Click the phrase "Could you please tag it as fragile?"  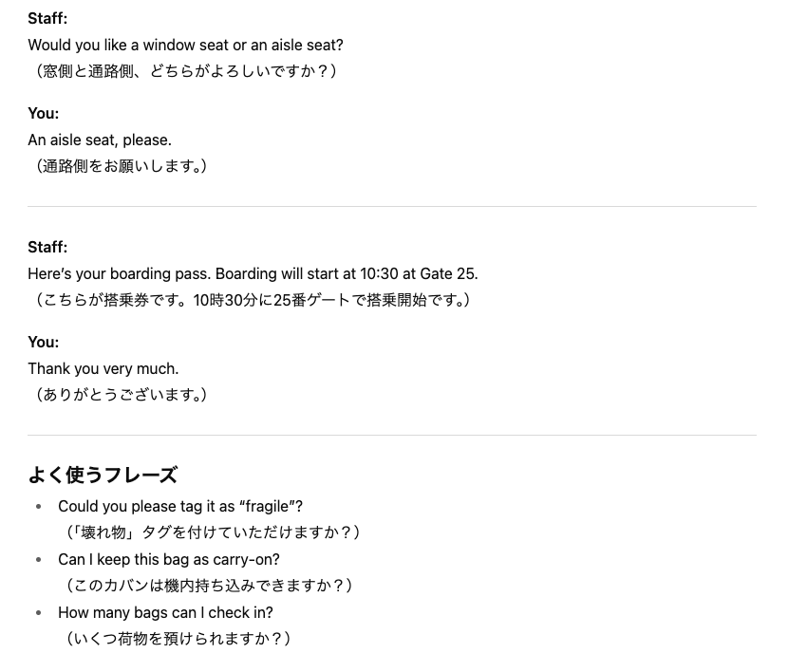point(180,507)
